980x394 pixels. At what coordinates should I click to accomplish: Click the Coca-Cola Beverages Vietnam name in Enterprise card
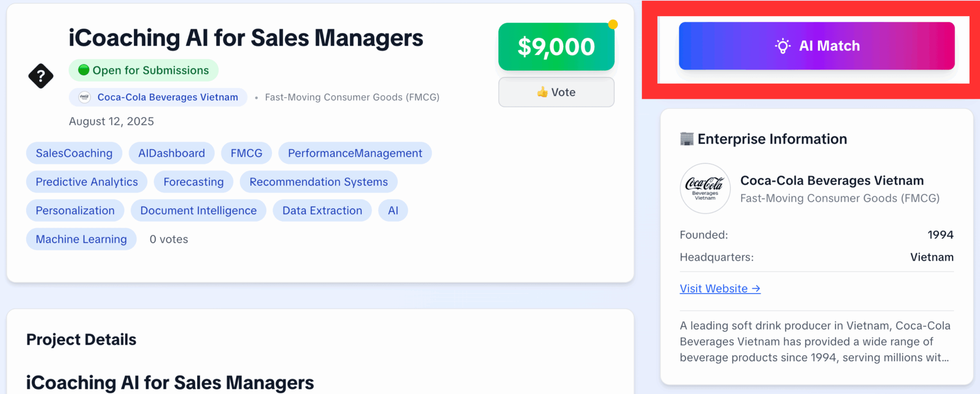coord(832,181)
